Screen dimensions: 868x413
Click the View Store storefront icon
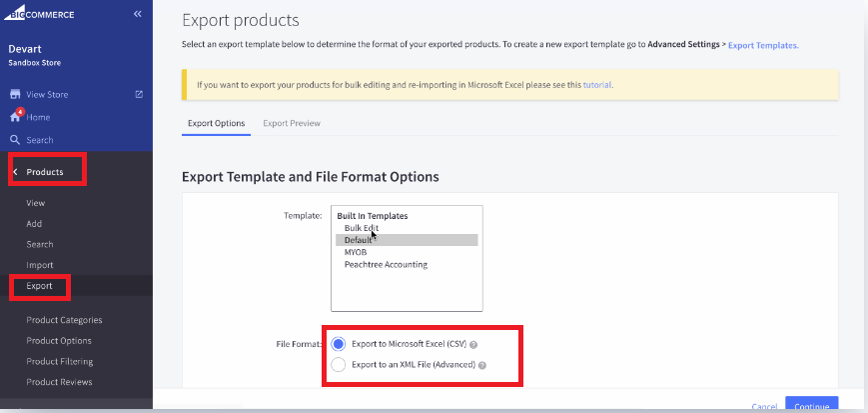16,94
